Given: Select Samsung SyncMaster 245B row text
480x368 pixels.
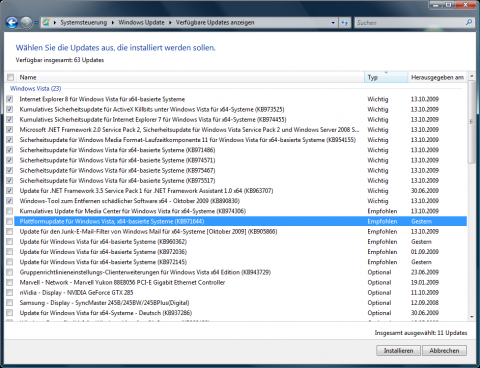Looking at the screenshot, I should click(104, 303).
